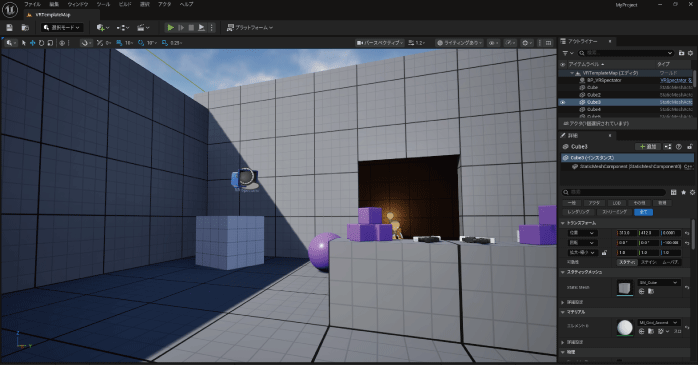Image resolution: width=698 pixels, height=365 pixels.
Task: Click the green 追加 add component button
Action: point(648,146)
